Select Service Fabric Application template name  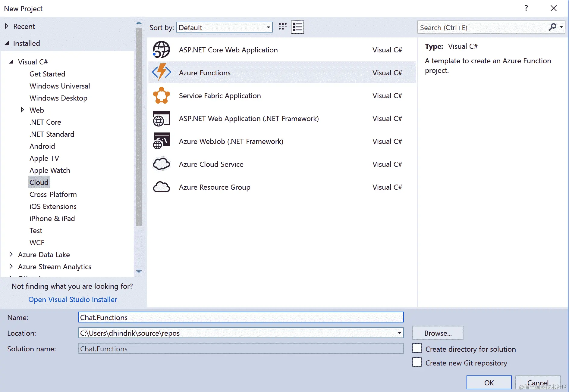pyautogui.click(x=220, y=95)
